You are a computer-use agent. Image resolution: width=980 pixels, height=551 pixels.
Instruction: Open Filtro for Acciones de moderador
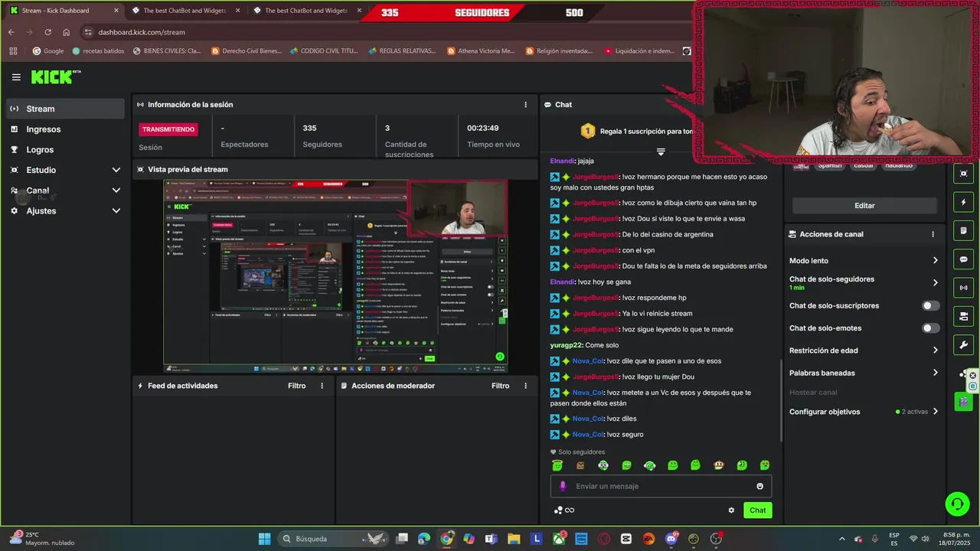pyautogui.click(x=501, y=386)
